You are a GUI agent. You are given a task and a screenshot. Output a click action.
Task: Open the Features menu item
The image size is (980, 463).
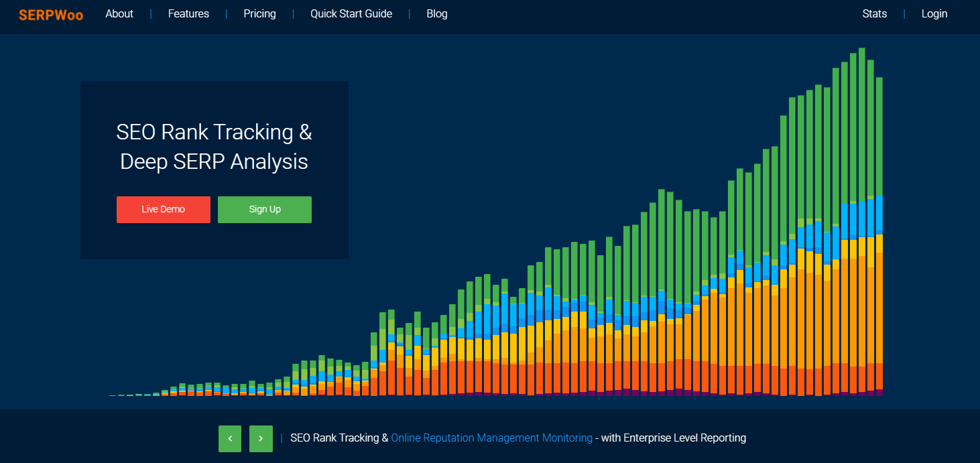tap(188, 13)
